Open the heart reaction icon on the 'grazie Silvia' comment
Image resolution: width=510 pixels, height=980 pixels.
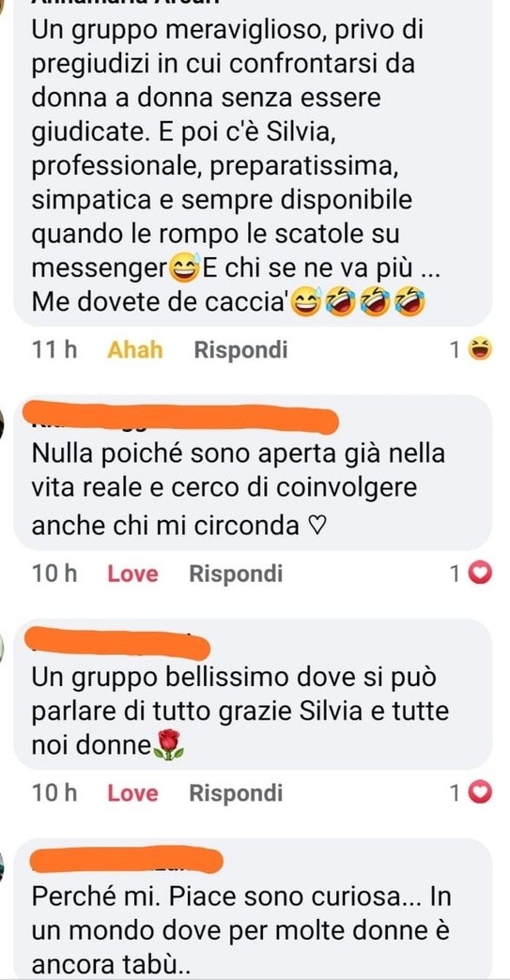[x=481, y=793]
